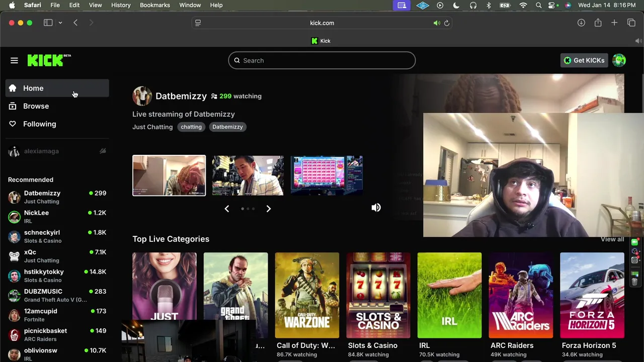Open the page menu in address bar
This screenshot has height=362, width=644.
(x=198, y=23)
